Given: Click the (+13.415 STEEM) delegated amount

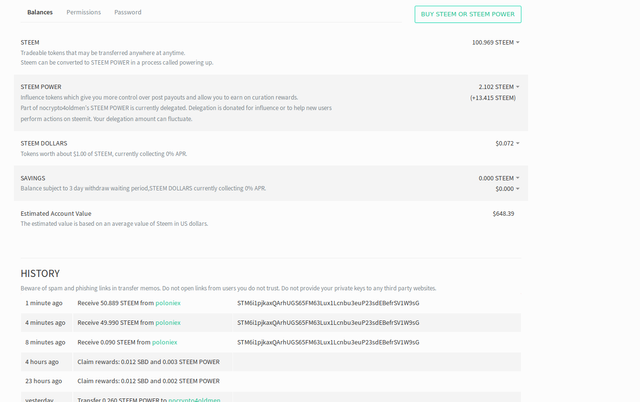Looking at the screenshot, I should pyautogui.click(x=493, y=98).
